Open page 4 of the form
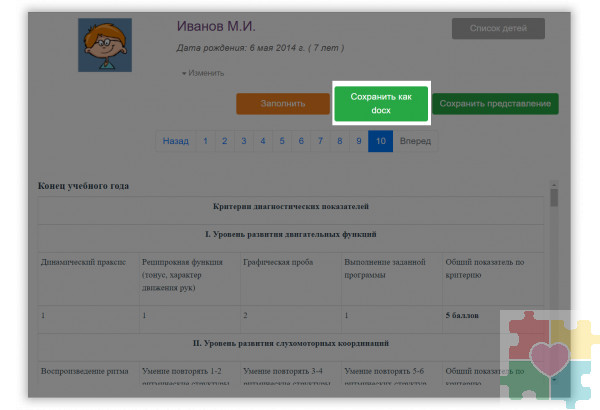The height and width of the screenshot is (410, 600). tap(262, 142)
